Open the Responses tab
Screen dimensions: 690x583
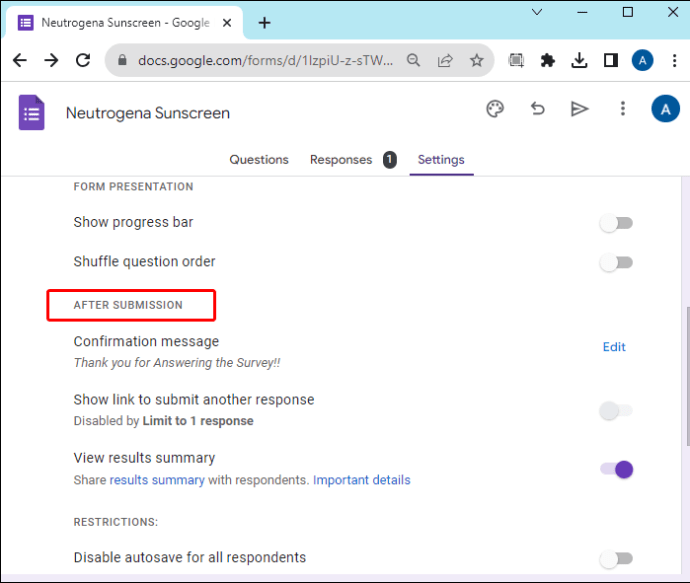tap(341, 159)
